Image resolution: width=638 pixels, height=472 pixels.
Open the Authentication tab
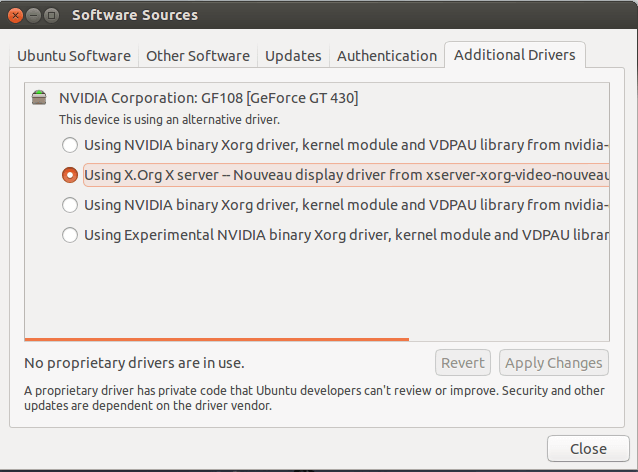pyautogui.click(x=386, y=56)
